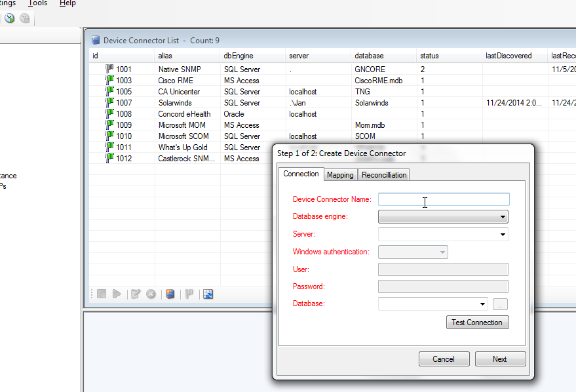This screenshot has height=392, width=576.
Task: Click the grid refresh icon in toolbar
Action: 208,294
